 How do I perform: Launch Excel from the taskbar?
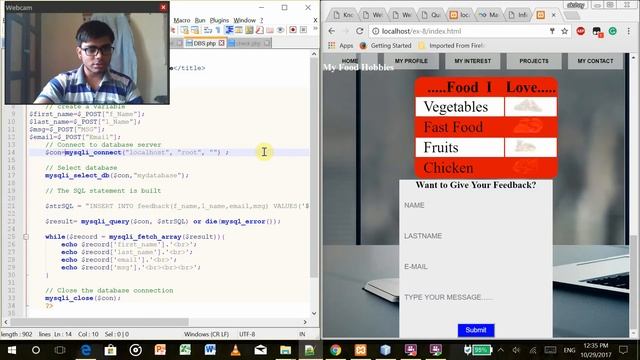coord(185,350)
